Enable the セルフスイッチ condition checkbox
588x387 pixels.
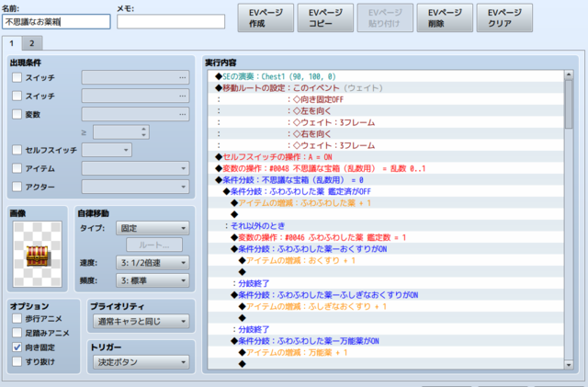click(17, 150)
